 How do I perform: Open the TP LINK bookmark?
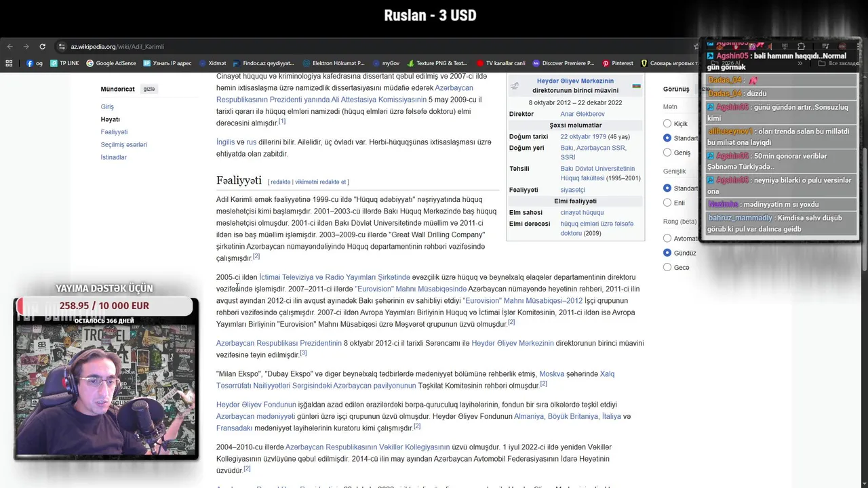[x=64, y=63]
